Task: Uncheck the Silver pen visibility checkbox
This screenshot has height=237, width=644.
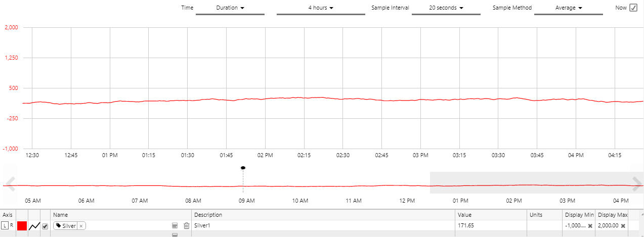Action: coord(45,226)
